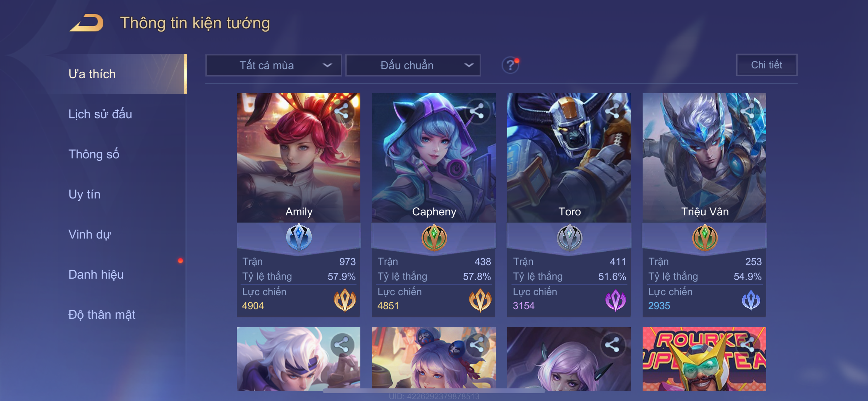868x401 pixels.
Task: Click the golden back arrow icon
Action: click(86, 23)
